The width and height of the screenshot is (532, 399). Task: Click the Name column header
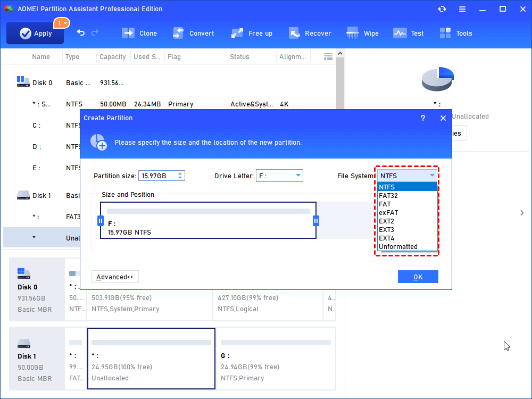point(41,57)
